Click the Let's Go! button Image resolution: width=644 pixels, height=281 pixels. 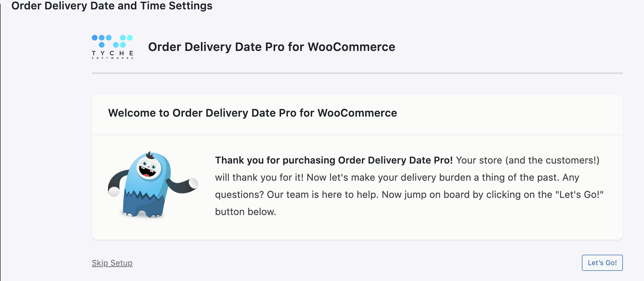(x=602, y=263)
